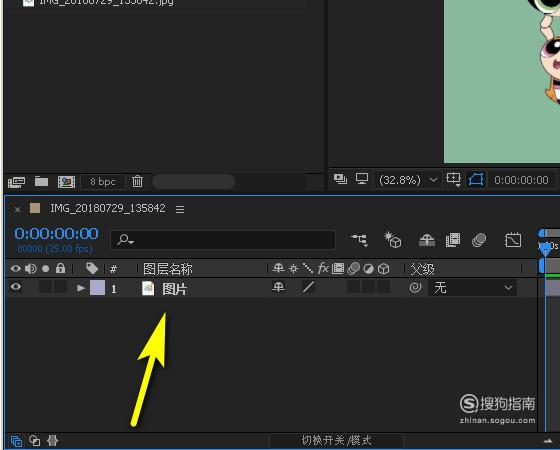
Task: Expand or collapse Layer Switches pane
Action: pos(16,441)
